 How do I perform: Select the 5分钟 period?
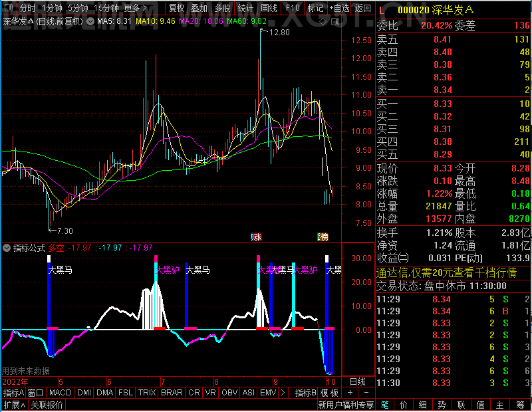[x=78, y=8]
